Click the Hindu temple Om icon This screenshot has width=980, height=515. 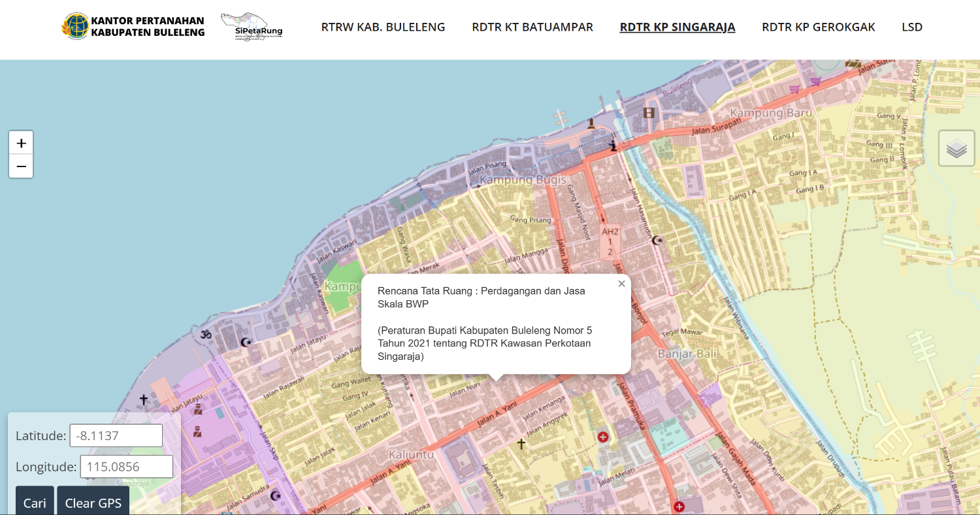(x=206, y=334)
